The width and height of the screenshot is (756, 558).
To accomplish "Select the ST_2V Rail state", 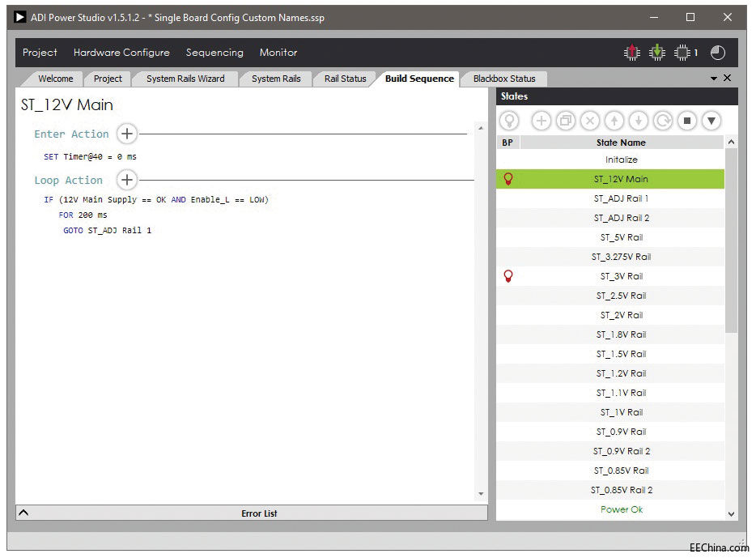I will [x=610, y=315].
